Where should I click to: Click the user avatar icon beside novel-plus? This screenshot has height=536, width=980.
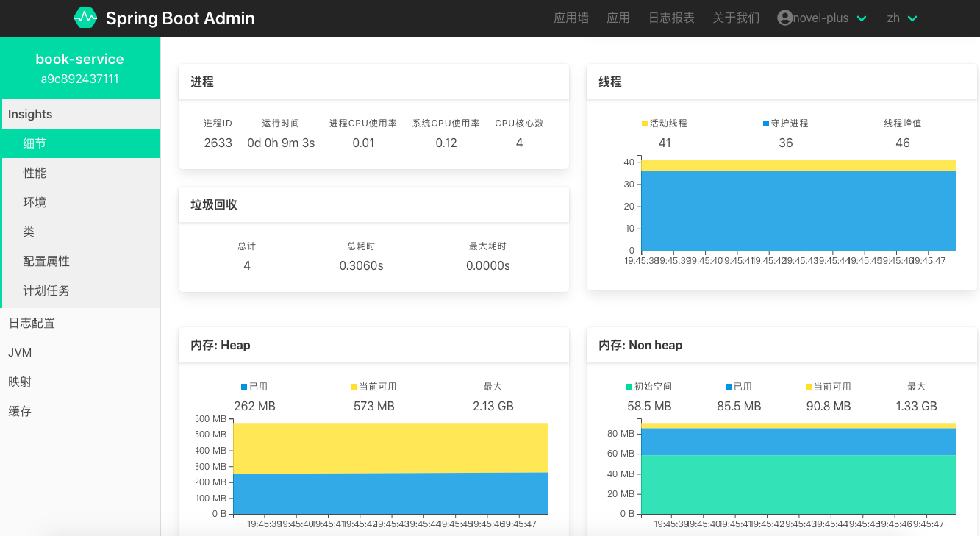coord(785,18)
